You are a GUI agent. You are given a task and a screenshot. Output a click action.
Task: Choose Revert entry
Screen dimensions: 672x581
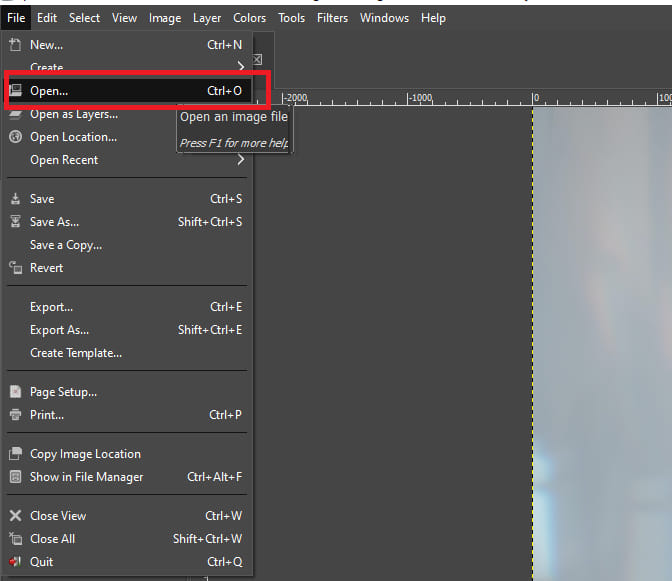[128, 268]
